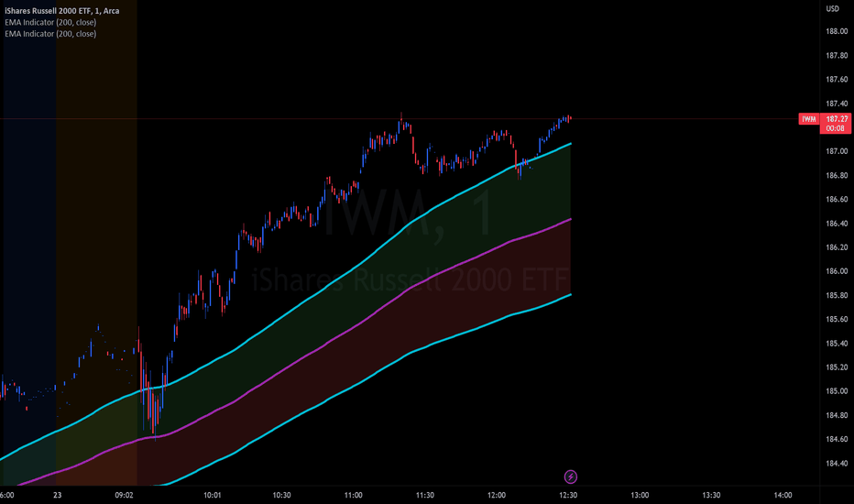Click the 184.60 price scale value

click(837, 439)
